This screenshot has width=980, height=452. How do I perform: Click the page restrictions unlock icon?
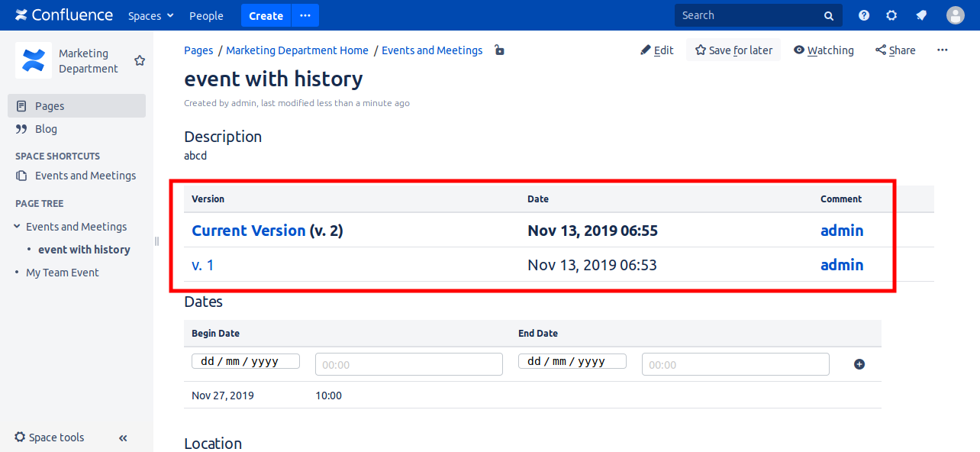click(499, 50)
